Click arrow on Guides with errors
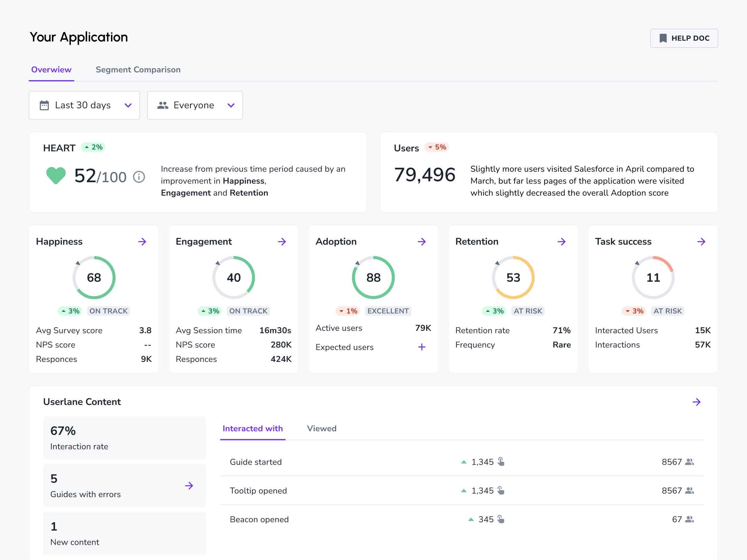747x560 pixels. pos(189,486)
